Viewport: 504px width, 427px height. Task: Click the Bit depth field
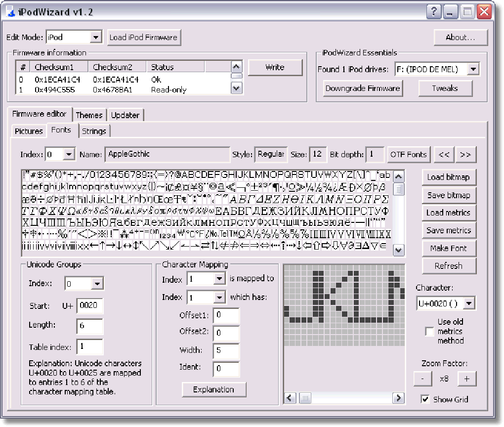(x=375, y=154)
